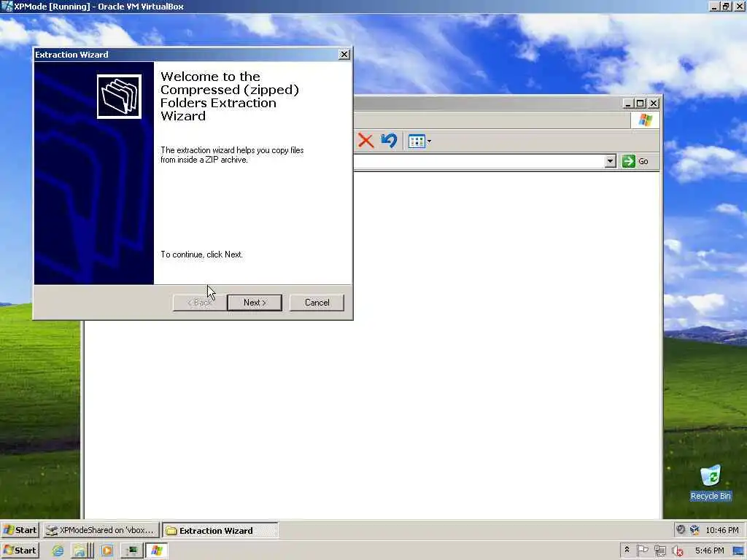Show hidden host tray icons chevron
This screenshot has width=747, height=560.
[x=627, y=550]
